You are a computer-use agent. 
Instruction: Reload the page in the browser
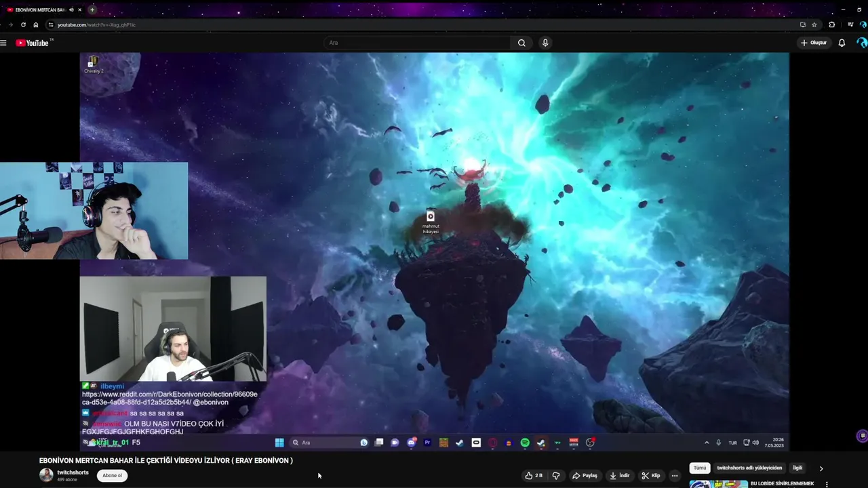pos(23,24)
